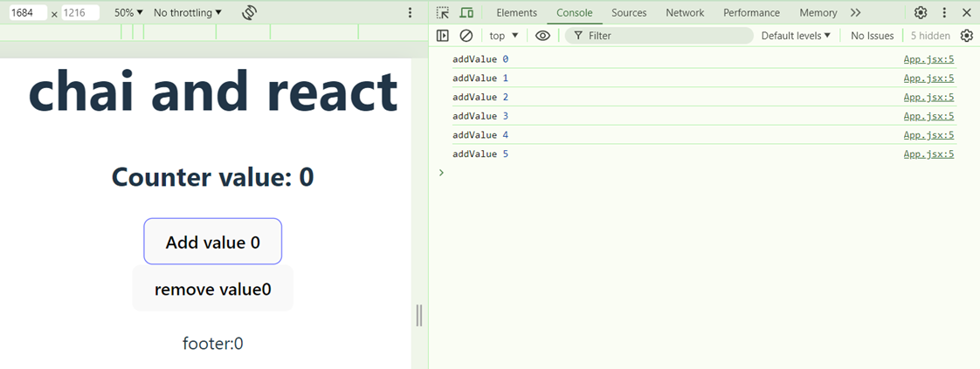Open the Memory tab
Viewport: 980px width, 369px height.
pos(818,12)
